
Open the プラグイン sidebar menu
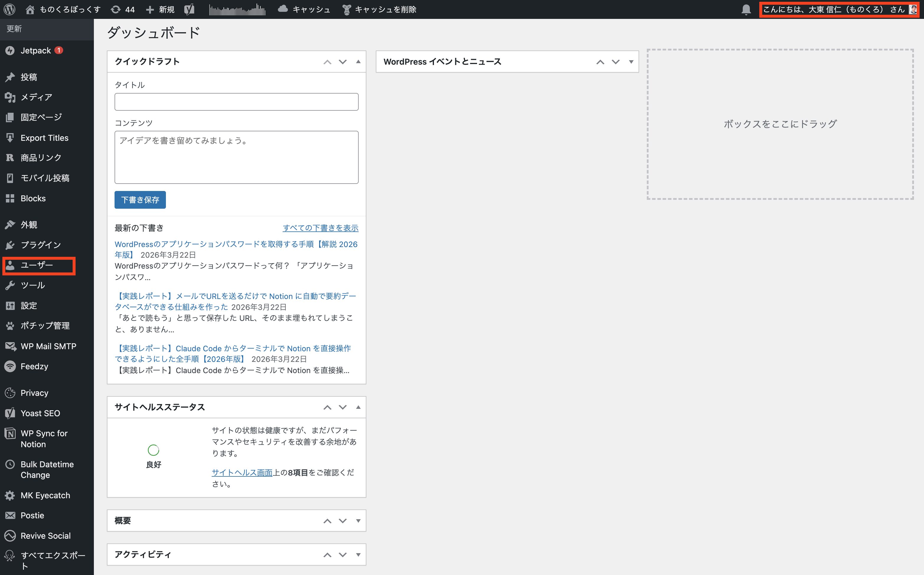(41, 245)
